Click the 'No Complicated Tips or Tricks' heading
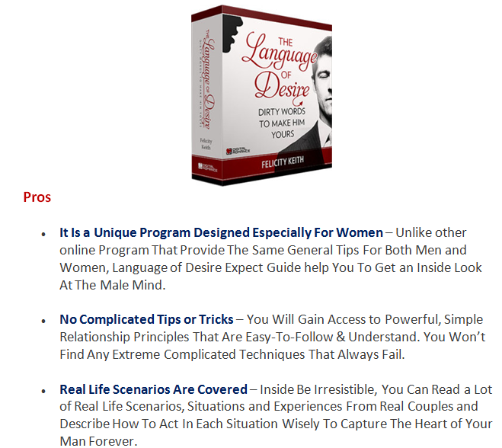The width and height of the screenshot is (502, 448). pyautogui.click(x=146, y=319)
